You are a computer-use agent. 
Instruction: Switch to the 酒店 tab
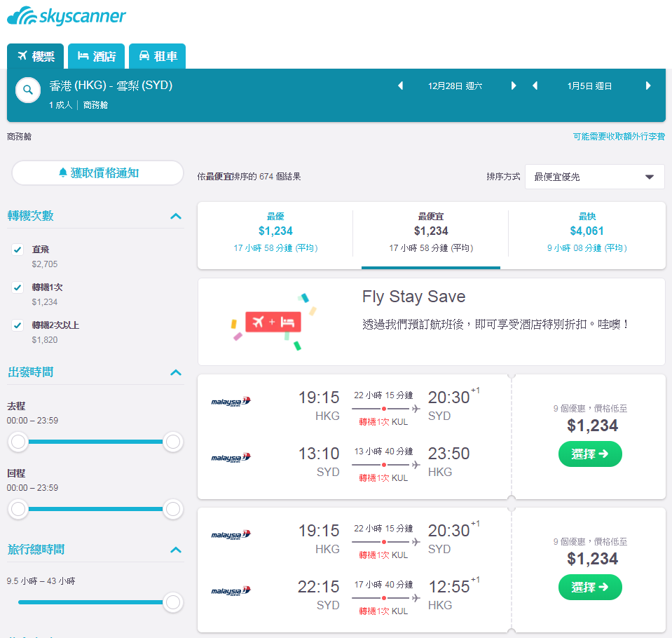97,56
